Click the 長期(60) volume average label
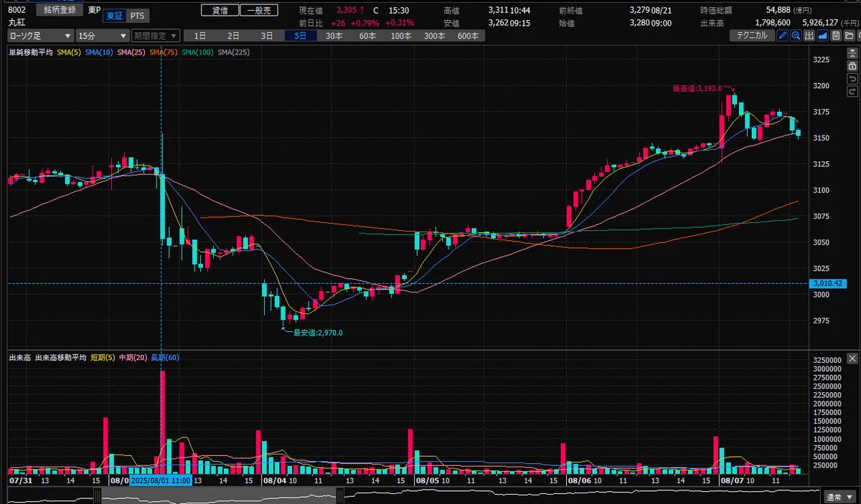The width and height of the screenshot is (861, 504). [x=166, y=357]
